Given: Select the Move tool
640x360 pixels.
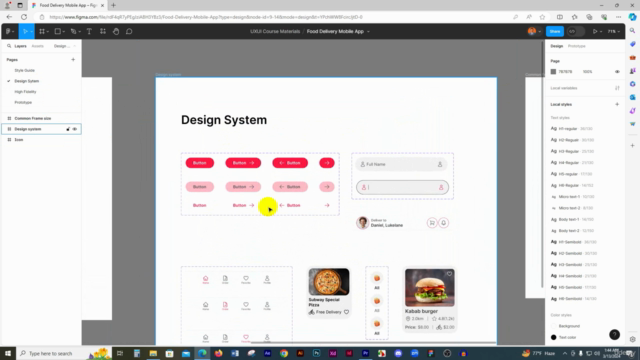Looking at the screenshot, I should pyautogui.click(x=25, y=31).
